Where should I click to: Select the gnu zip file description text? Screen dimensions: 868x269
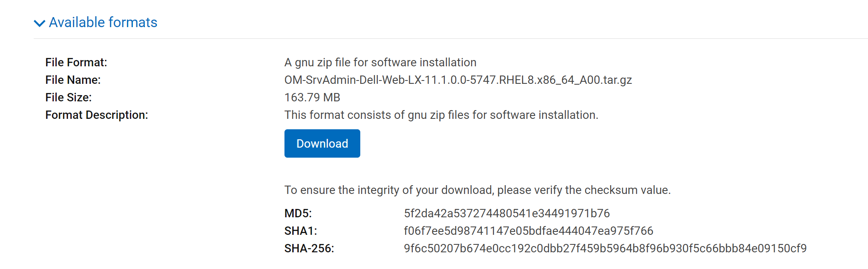coord(380,62)
